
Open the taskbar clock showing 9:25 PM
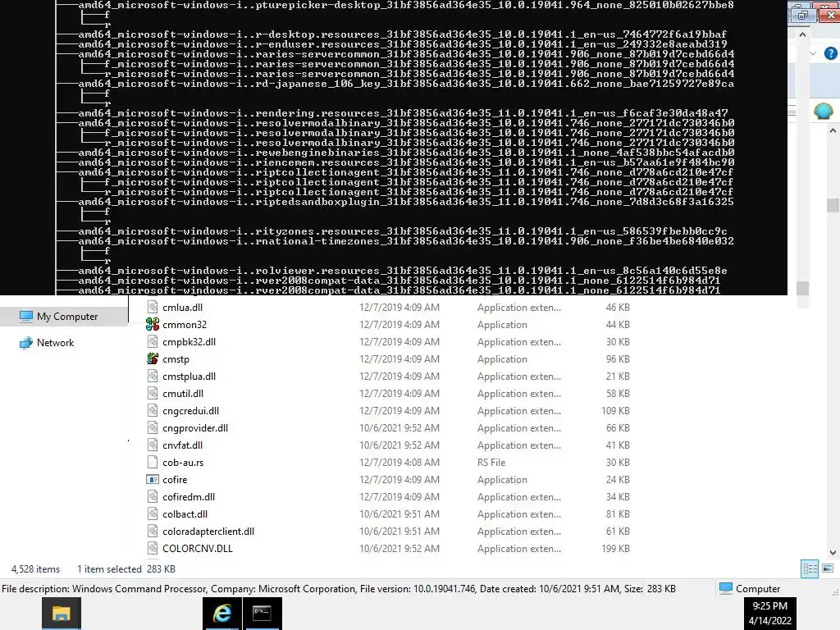point(769,613)
